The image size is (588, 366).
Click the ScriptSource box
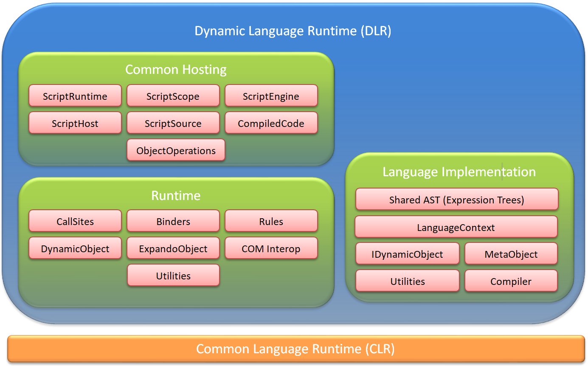pyautogui.click(x=173, y=123)
